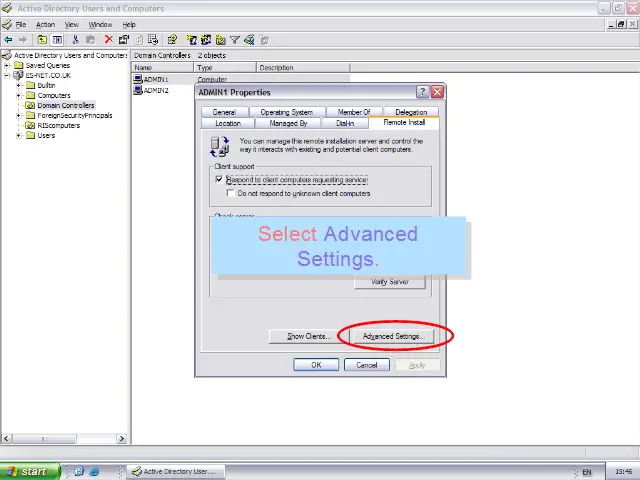Click left arrow of tree pane scrollbar

(x=6, y=439)
